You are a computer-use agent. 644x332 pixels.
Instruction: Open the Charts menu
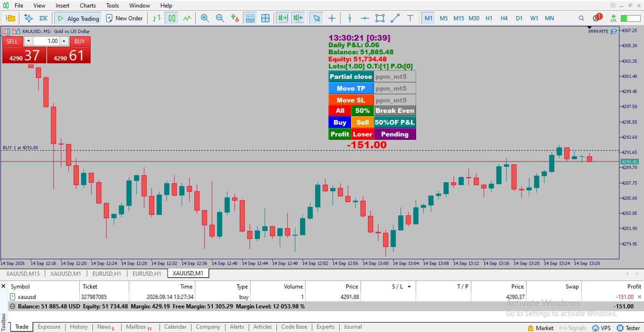(88, 6)
